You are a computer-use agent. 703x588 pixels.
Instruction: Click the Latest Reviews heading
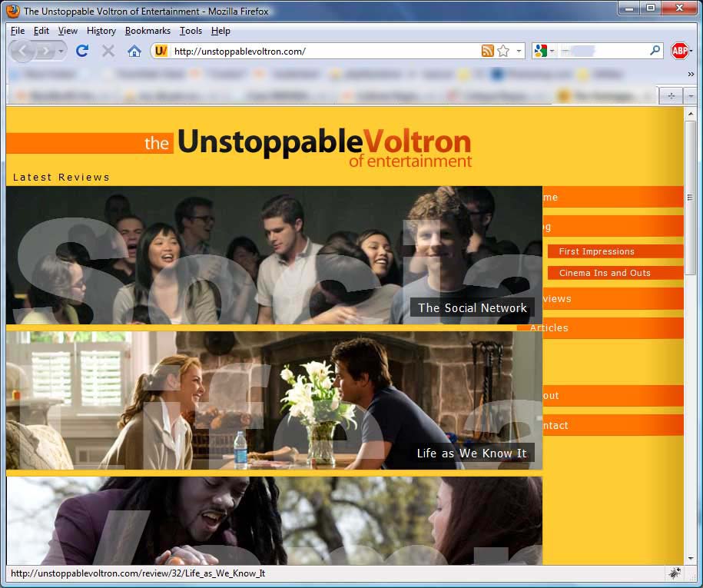coord(61,177)
